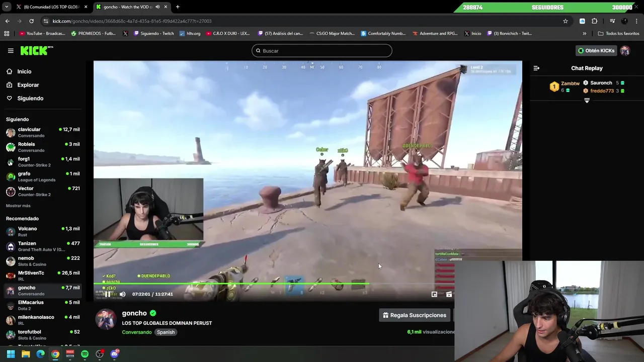Open the PROMIEDOS - Futb... bookmark
This screenshot has height=362, width=644.
pos(94,34)
